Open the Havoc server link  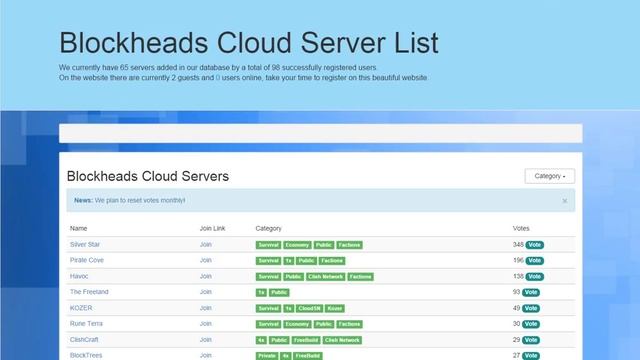click(x=79, y=276)
